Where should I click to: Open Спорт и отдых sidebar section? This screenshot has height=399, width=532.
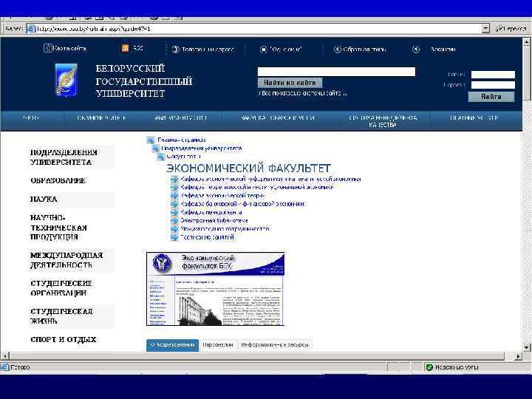pyautogui.click(x=64, y=339)
